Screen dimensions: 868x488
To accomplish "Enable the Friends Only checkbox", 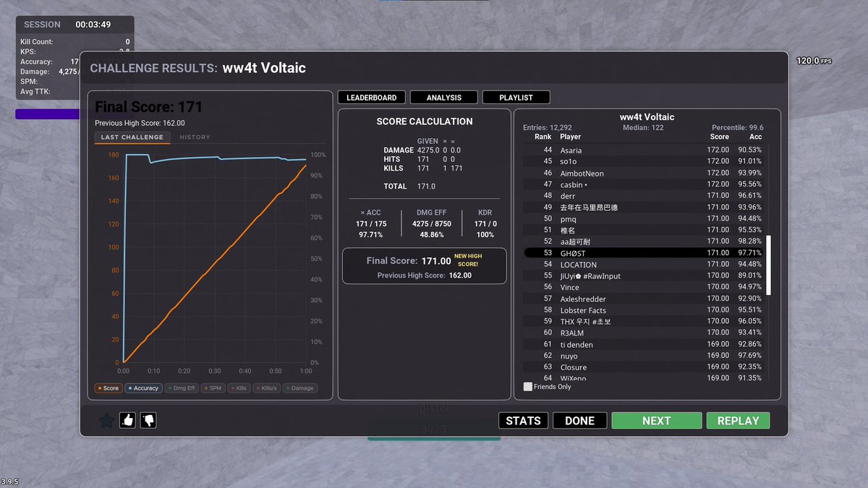I will (527, 387).
